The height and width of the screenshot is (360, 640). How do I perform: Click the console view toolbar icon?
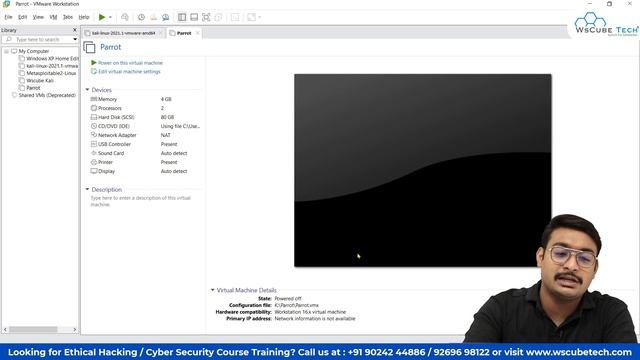tap(235, 17)
